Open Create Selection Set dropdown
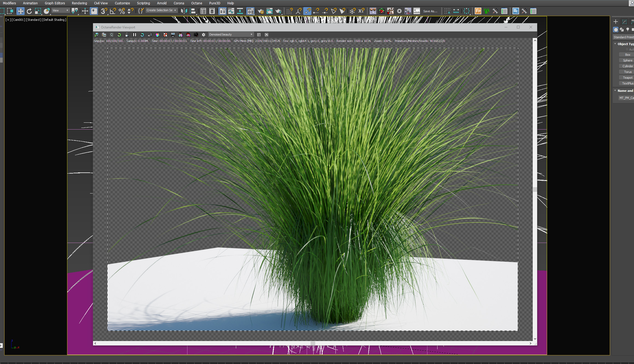Viewport: 634px width, 364px height. (x=161, y=10)
